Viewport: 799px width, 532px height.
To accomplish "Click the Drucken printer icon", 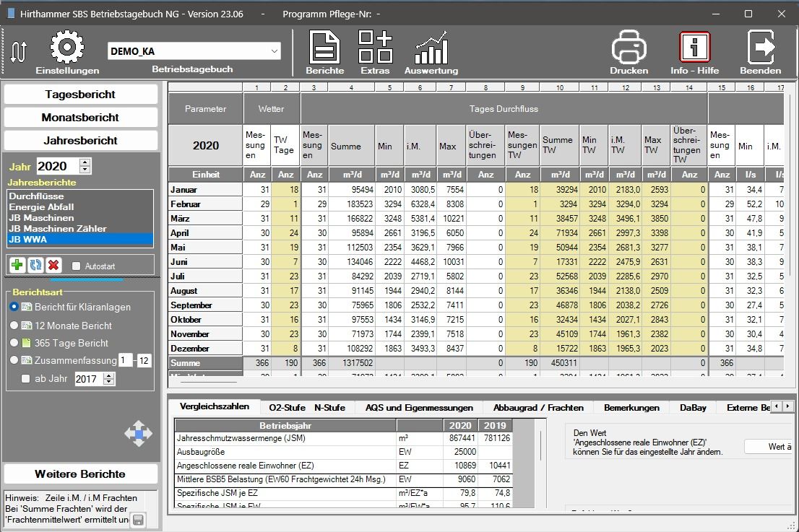I will pos(629,48).
